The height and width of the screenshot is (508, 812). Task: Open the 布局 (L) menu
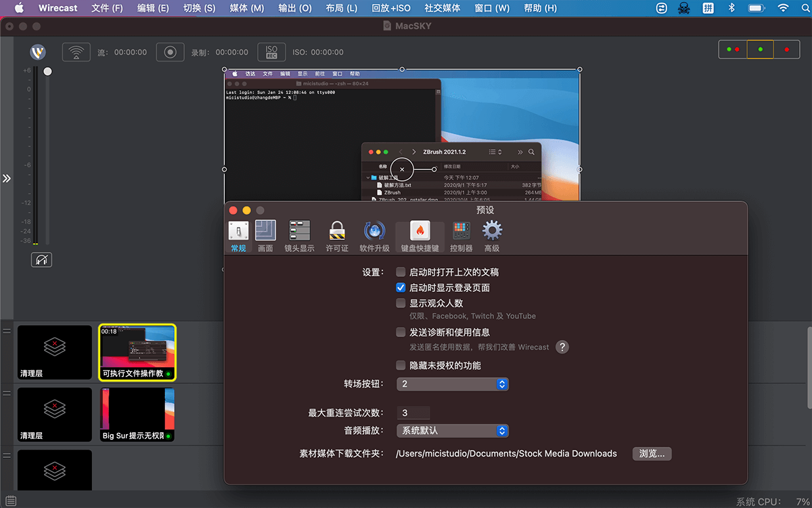click(341, 8)
